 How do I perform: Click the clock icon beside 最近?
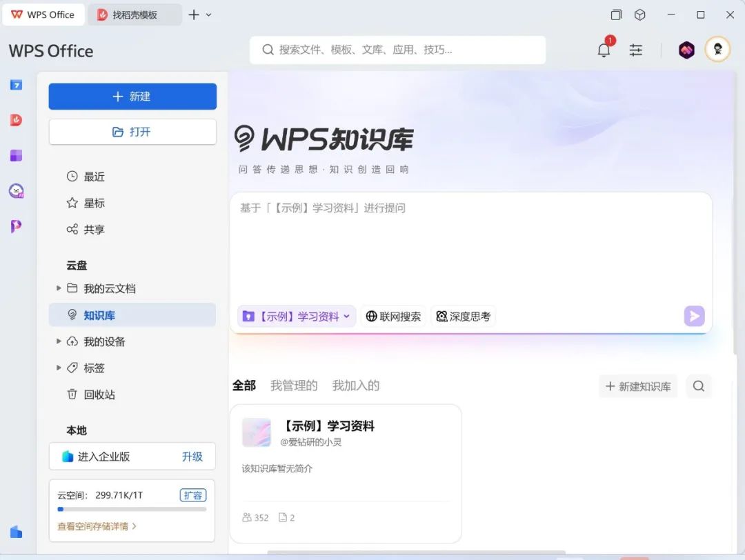point(72,177)
